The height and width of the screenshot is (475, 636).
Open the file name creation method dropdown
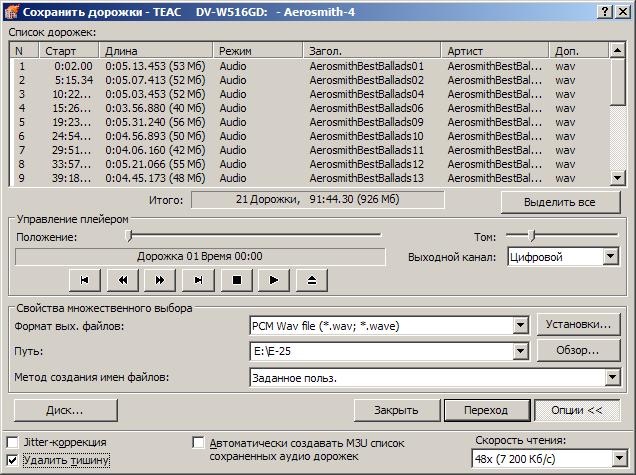(x=612, y=377)
